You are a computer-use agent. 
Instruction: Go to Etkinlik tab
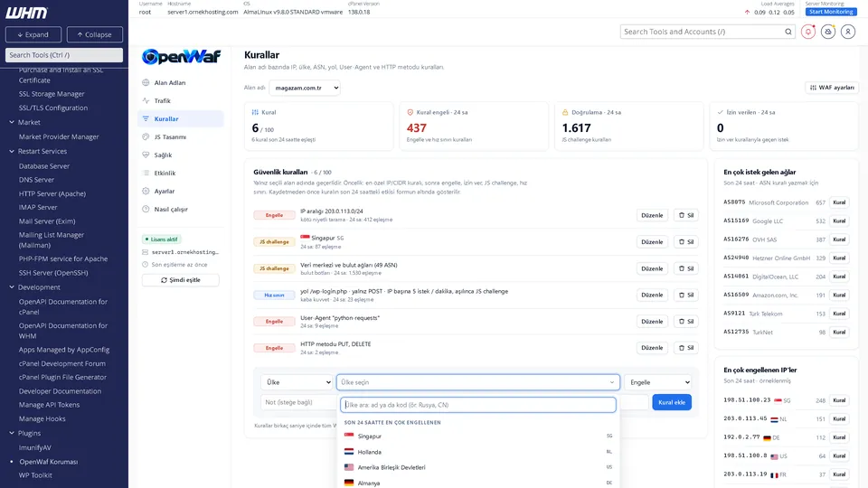click(181, 173)
